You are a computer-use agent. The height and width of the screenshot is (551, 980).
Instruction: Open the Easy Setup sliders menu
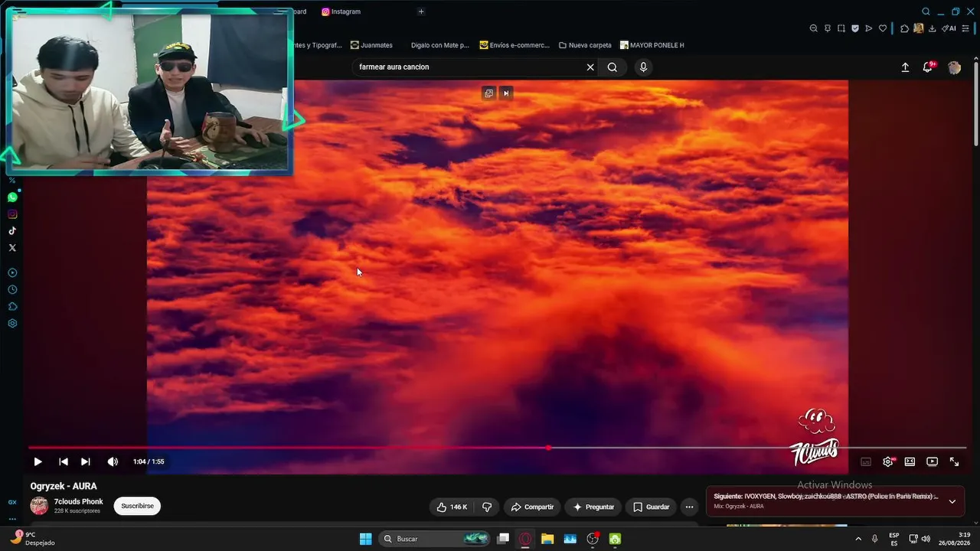click(965, 28)
